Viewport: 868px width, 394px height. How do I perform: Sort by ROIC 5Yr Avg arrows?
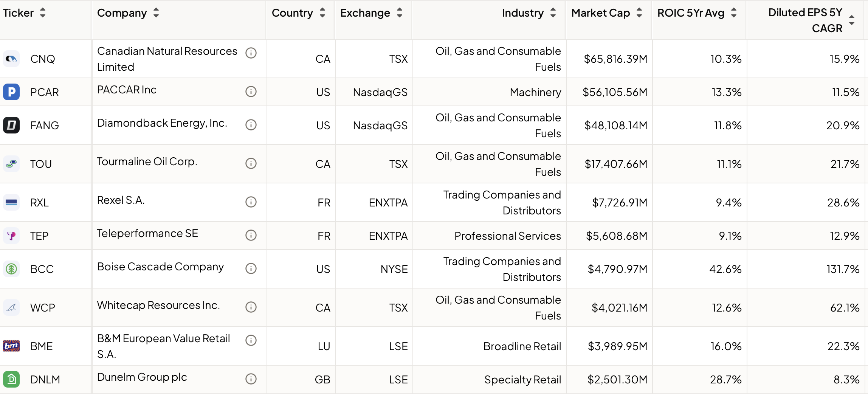click(734, 13)
